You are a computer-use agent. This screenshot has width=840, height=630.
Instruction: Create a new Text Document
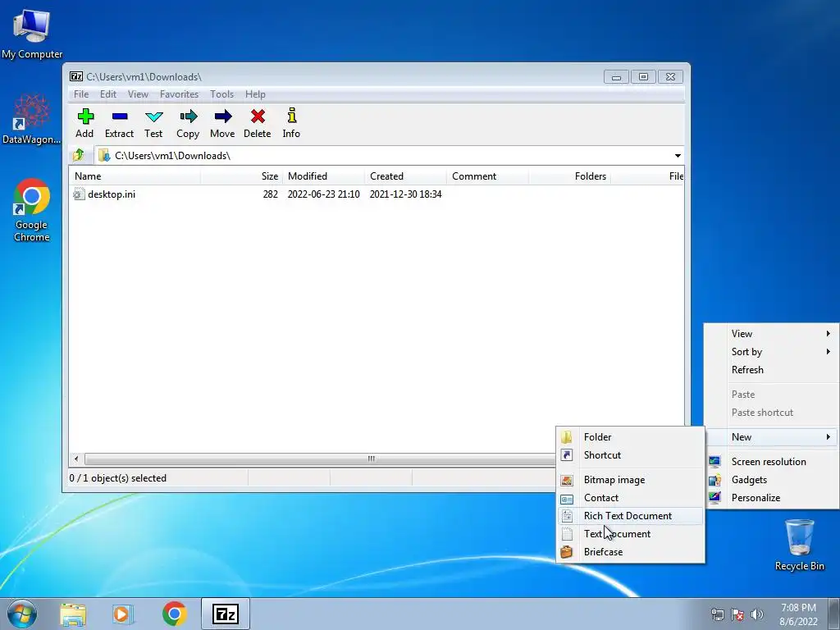click(631, 534)
